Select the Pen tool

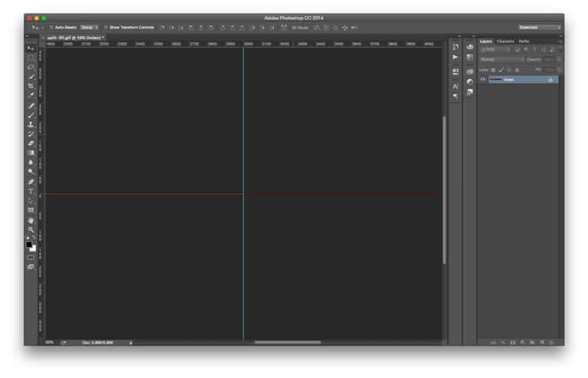pos(31,182)
